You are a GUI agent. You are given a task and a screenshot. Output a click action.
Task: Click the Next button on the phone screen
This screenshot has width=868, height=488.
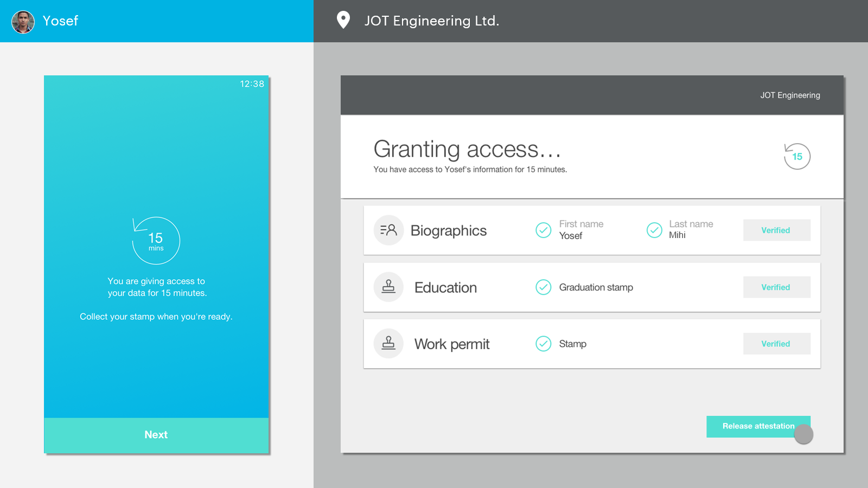tap(156, 435)
